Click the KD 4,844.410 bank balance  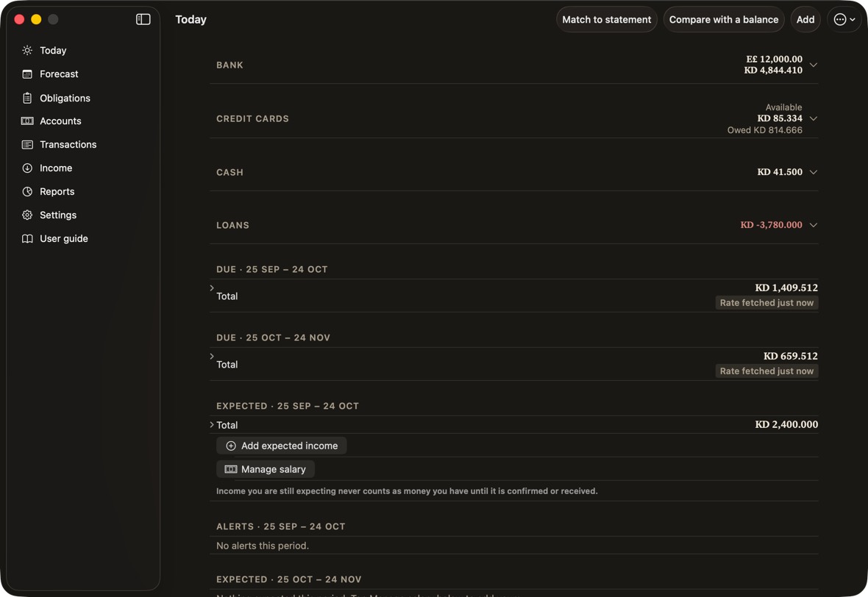pyautogui.click(x=773, y=71)
